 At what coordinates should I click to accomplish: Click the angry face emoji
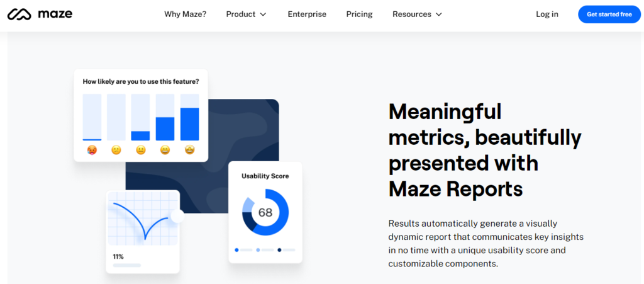coord(92,150)
